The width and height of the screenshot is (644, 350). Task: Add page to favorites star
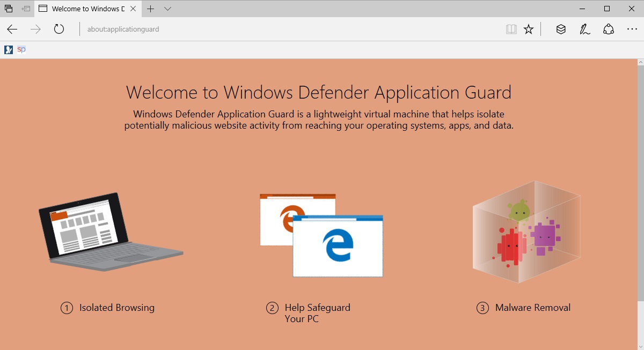pos(529,29)
